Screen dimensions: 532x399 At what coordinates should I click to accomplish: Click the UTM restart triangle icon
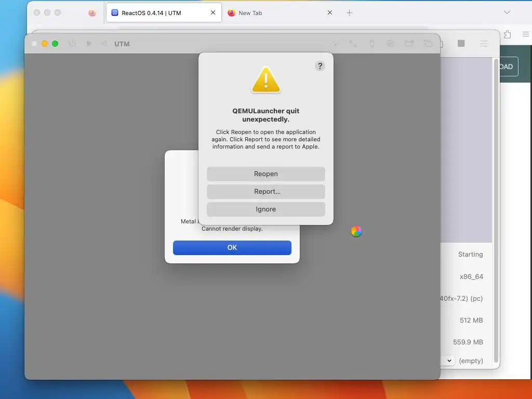104,44
